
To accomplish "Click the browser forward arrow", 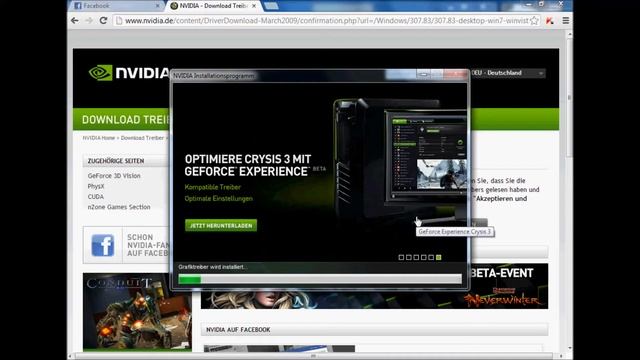I will (89, 20).
